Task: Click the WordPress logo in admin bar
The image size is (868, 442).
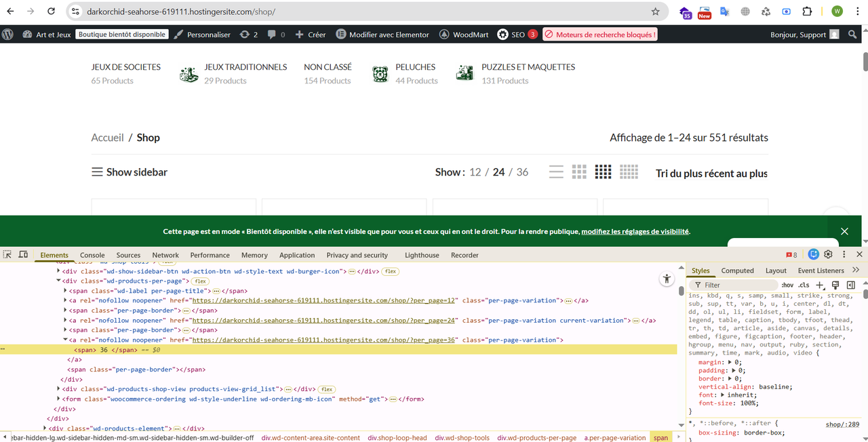Action: (x=8, y=35)
